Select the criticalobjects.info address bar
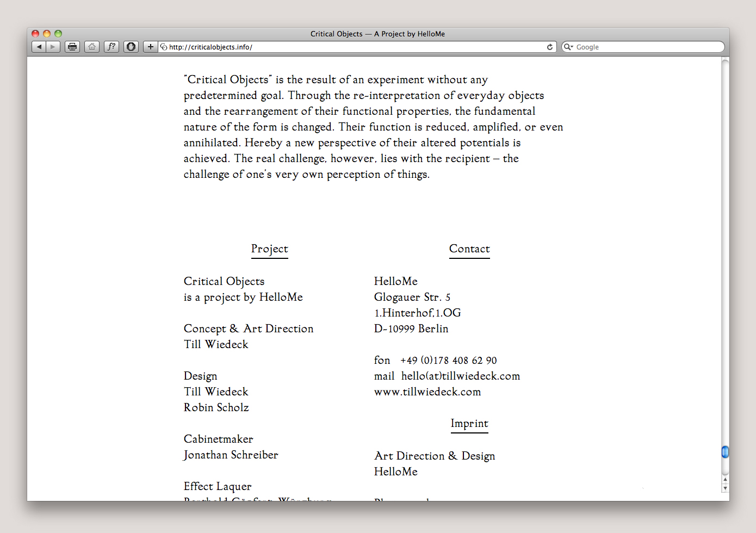This screenshot has width=756, height=533. 354,47
